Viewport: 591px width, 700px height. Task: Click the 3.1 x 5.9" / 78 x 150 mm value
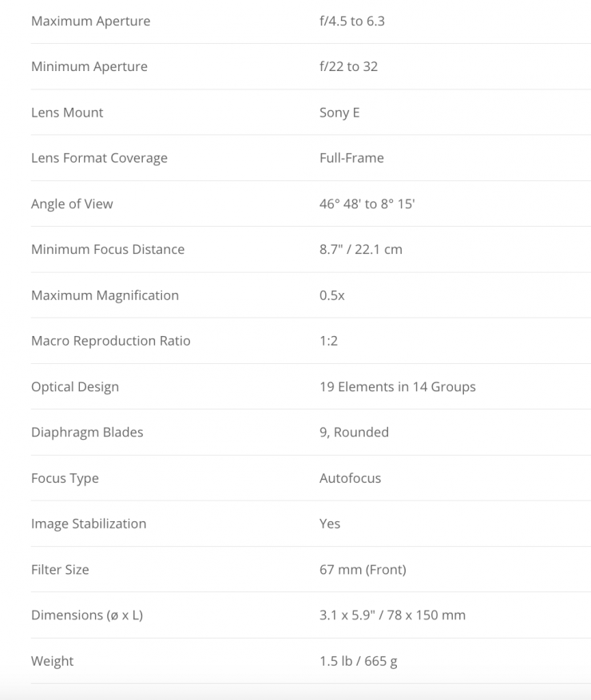click(x=392, y=615)
